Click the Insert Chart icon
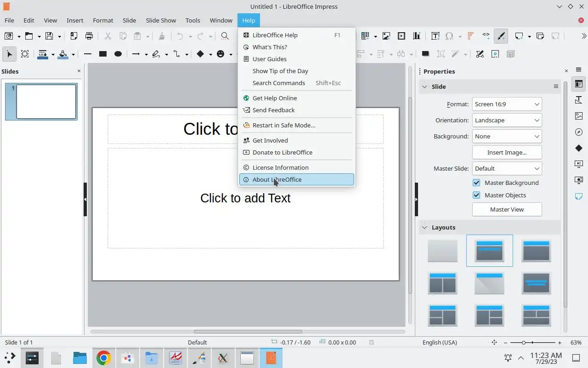 pos(417,36)
